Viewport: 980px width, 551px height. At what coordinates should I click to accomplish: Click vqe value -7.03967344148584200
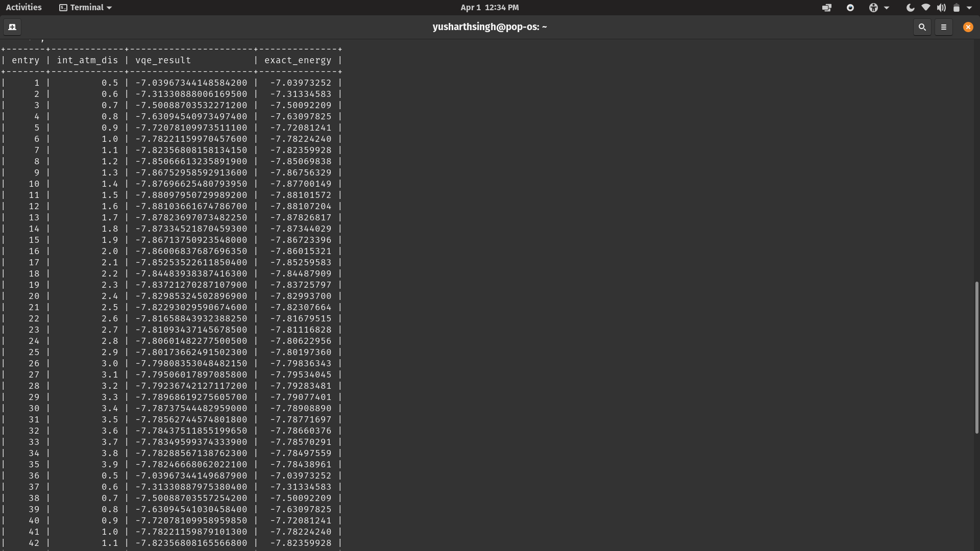(x=191, y=83)
